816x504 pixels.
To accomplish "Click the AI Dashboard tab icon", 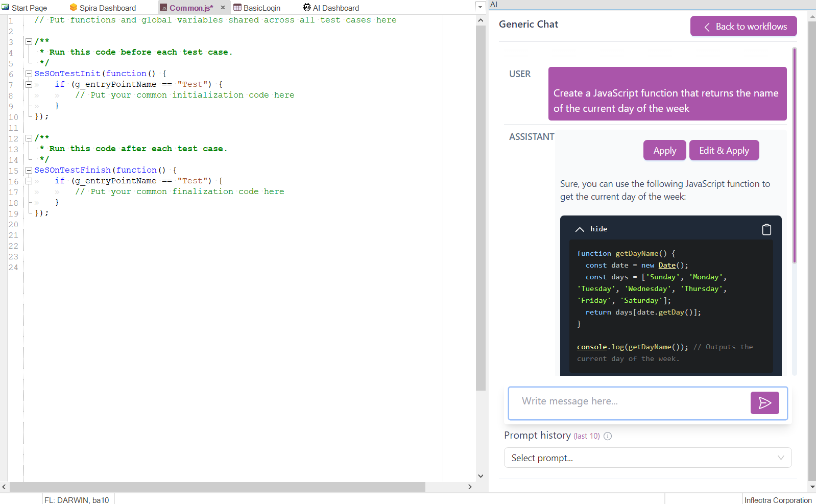I will pos(306,8).
